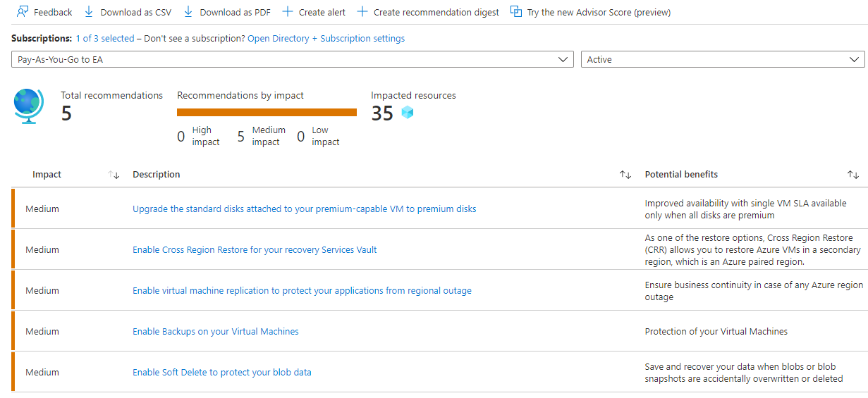Click the Create alert plus icon

tap(287, 12)
